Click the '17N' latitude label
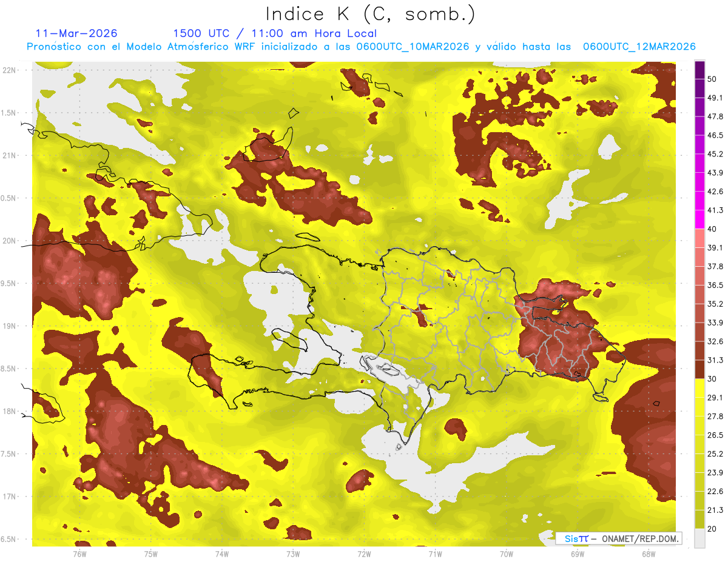The width and height of the screenshot is (728, 562). point(10,497)
